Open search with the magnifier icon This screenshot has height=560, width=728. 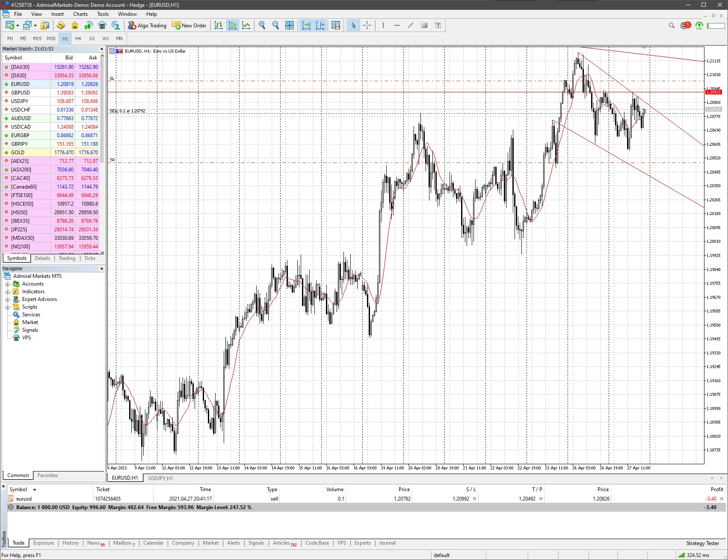(x=672, y=26)
